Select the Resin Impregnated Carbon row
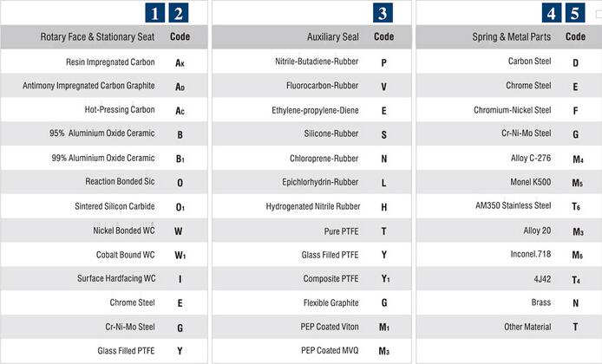 pos(110,62)
